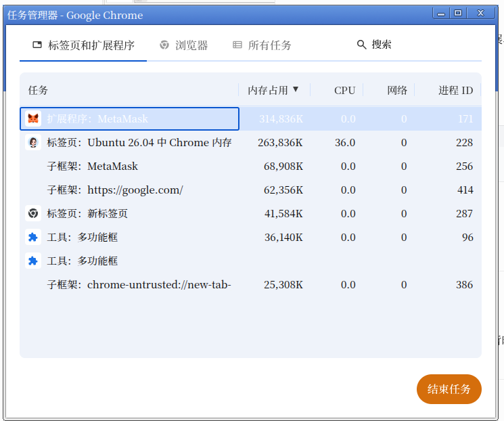
Task: Click the memory value 314,836K
Action: 281,118
